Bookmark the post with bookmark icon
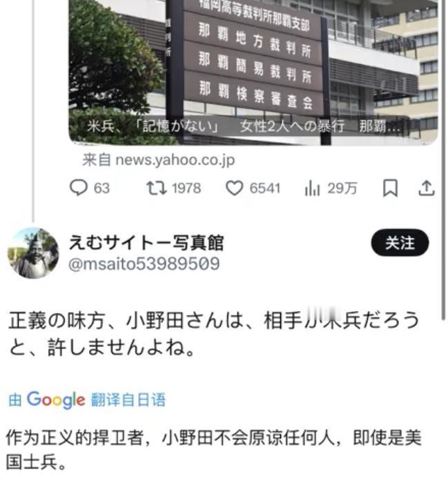Image resolution: width=448 pixels, height=485 pixels. pos(390,188)
